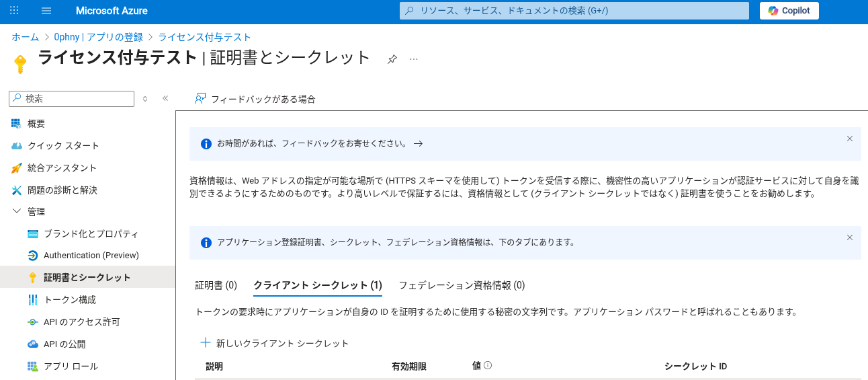Click シークレット ID column header
This screenshot has width=868, height=380.
pyautogui.click(x=695, y=367)
